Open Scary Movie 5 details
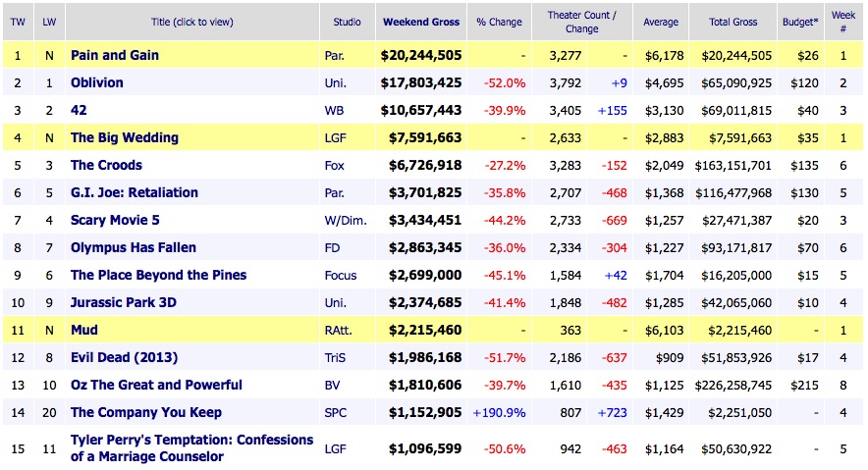Screen dimensions: 868x470 117,221
